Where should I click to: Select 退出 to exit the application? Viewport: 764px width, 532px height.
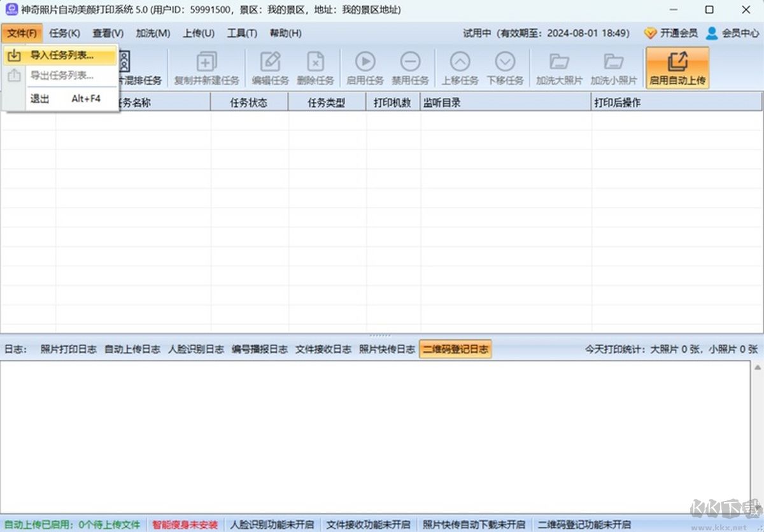click(x=39, y=99)
